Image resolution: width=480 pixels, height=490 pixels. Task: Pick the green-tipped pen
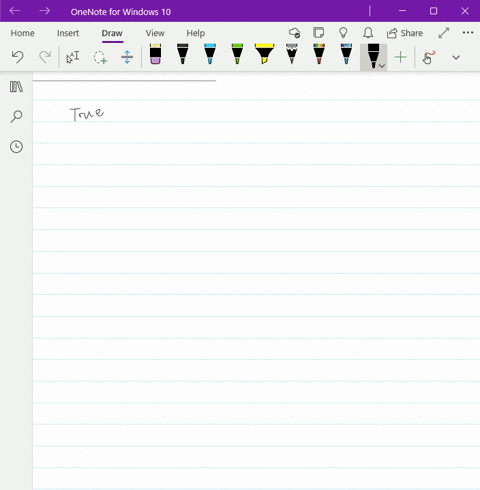pyautogui.click(x=237, y=54)
